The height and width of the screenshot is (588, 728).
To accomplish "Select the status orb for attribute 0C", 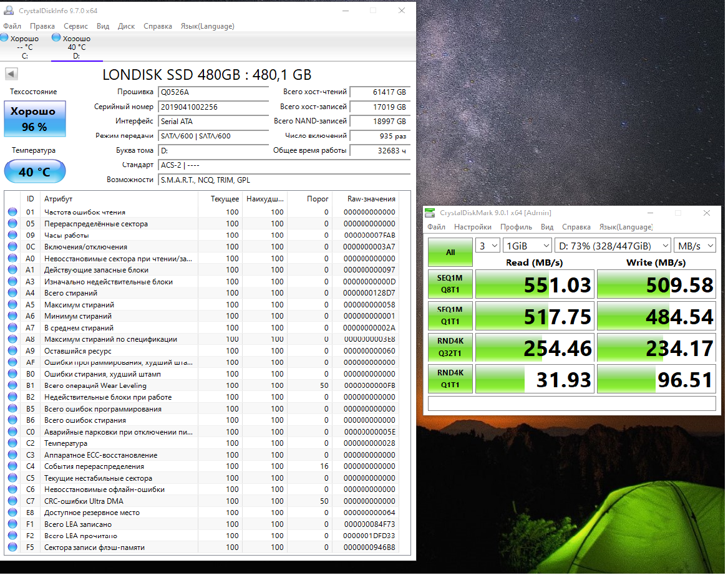I will [12, 246].
